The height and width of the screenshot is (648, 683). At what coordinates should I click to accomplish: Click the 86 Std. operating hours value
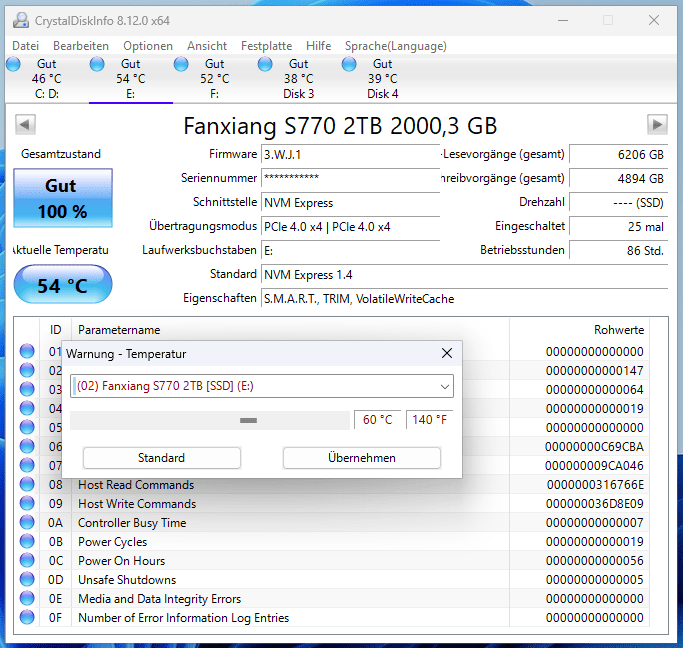619,250
